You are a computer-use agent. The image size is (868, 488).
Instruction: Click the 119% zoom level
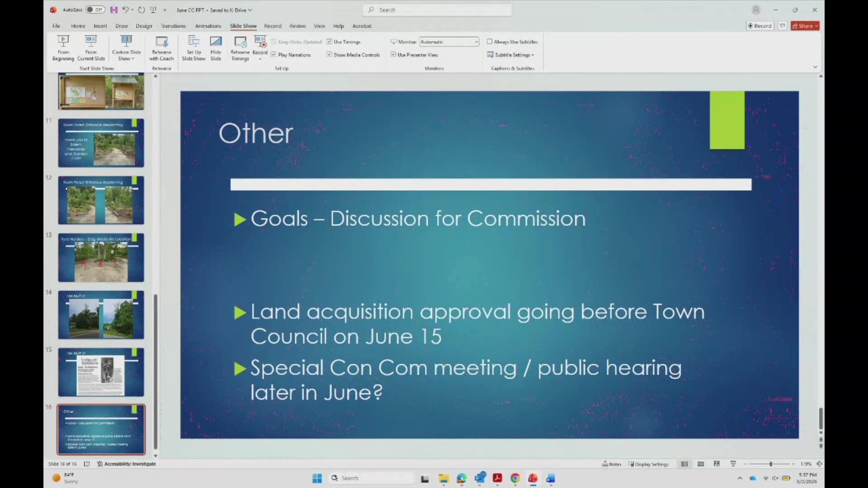(x=806, y=464)
